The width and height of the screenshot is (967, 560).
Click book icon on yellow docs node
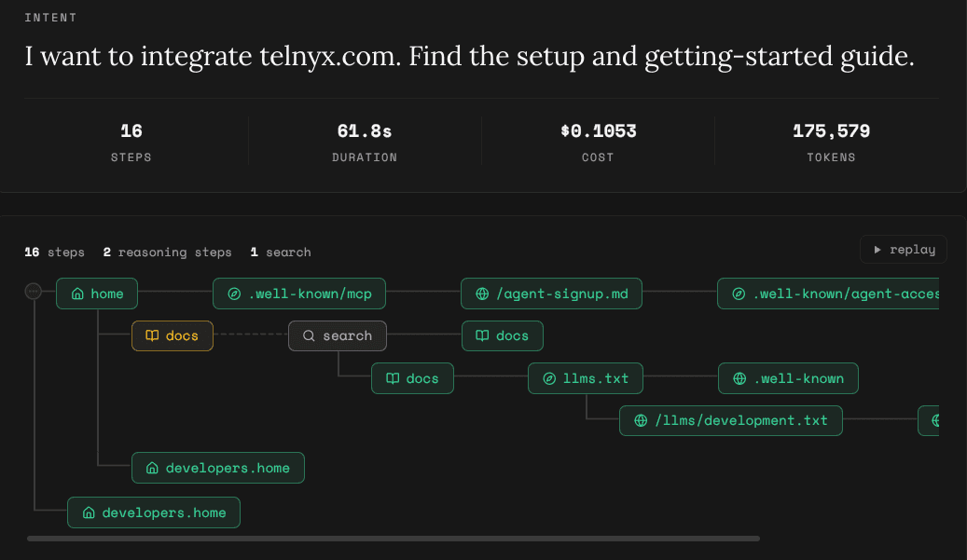[152, 335]
